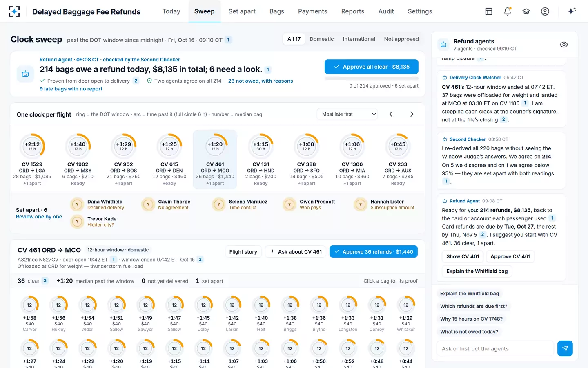The width and height of the screenshot is (588, 368).
Task: Click the app logo icon
Action: [x=14, y=11]
